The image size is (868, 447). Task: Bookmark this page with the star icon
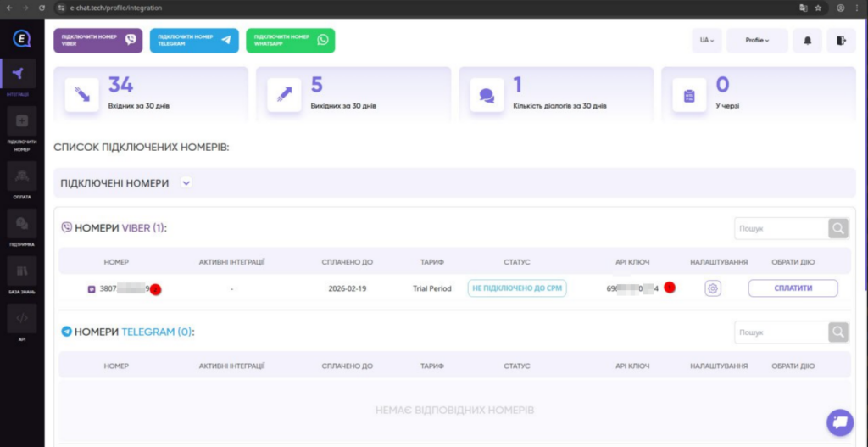(x=818, y=8)
